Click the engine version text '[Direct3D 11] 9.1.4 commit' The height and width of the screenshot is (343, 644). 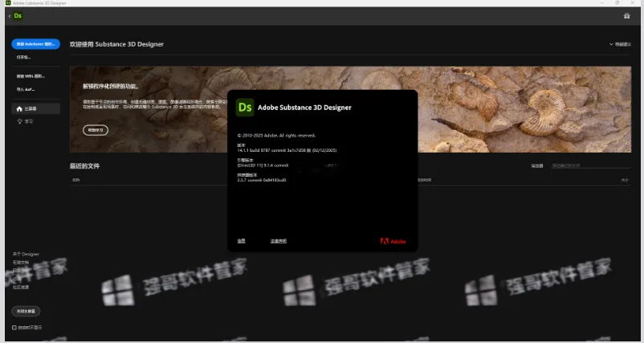pyautogui.click(x=263, y=165)
